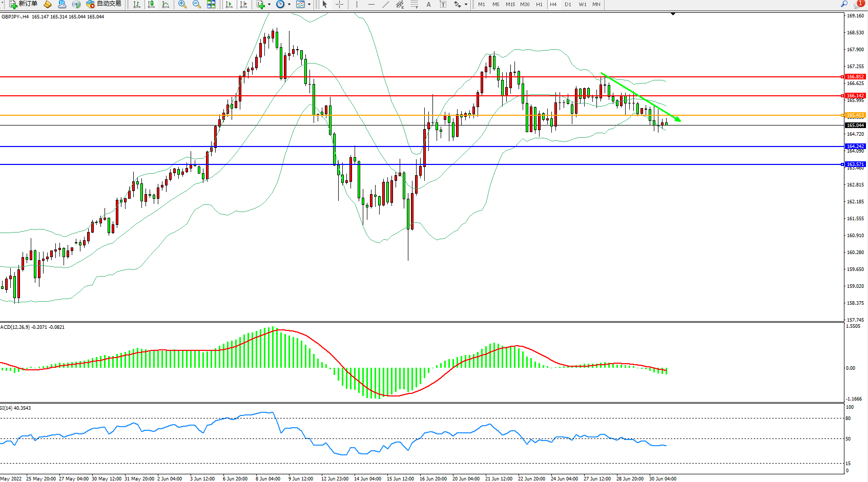
Task: Switch chart to bar chart mode
Action: coord(137,5)
